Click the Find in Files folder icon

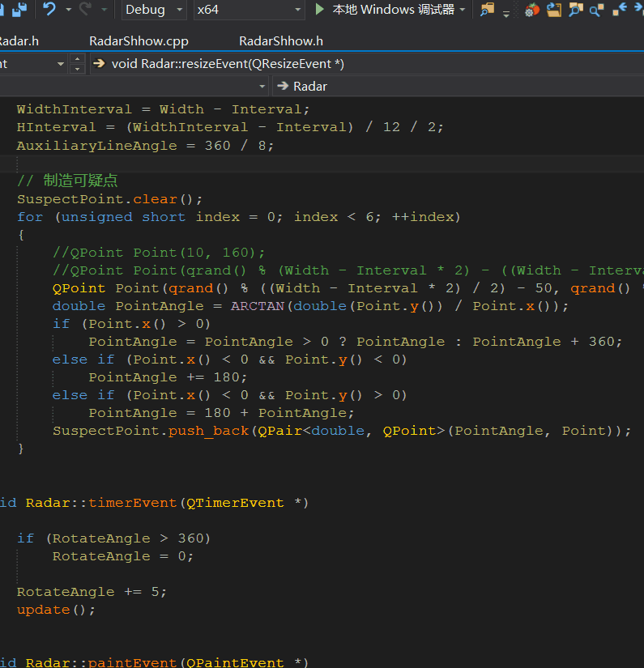click(487, 10)
